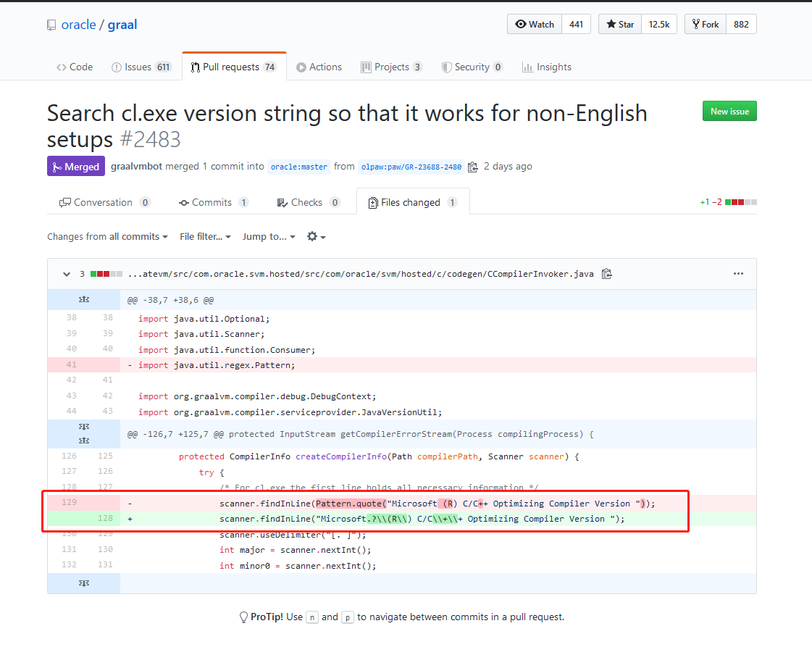
Task: Open the 441 watchers count
Action: (576, 25)
